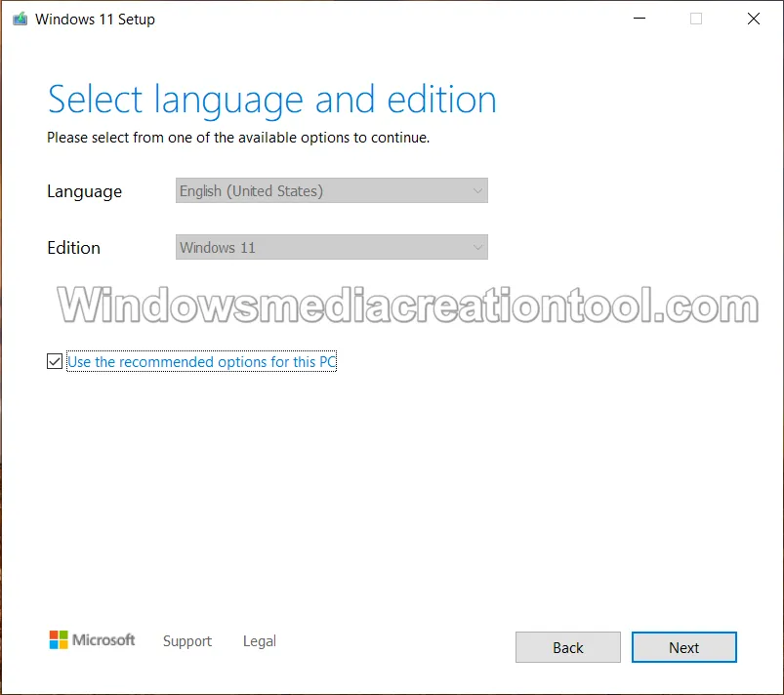The width and height of the screenshot is (784, 695).
Task: Click the 'Windows 11 Setup' title text
Action: point(95,19)
